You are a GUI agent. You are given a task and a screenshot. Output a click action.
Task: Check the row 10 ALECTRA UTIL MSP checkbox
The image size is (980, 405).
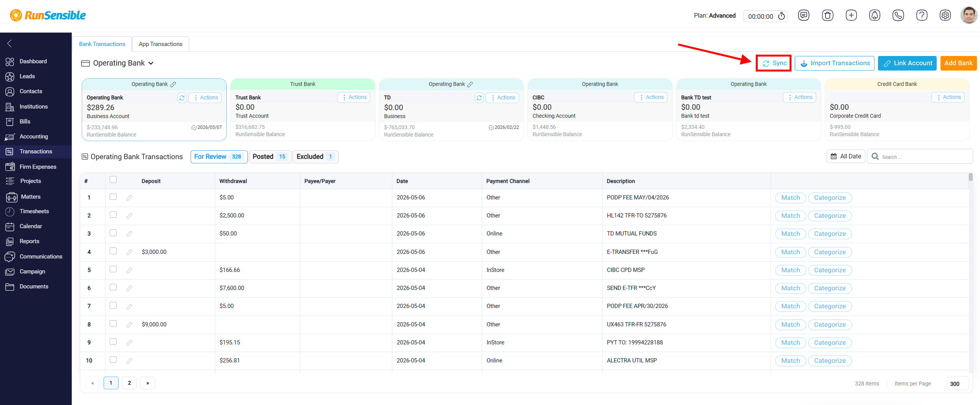[x=113, y=360]
